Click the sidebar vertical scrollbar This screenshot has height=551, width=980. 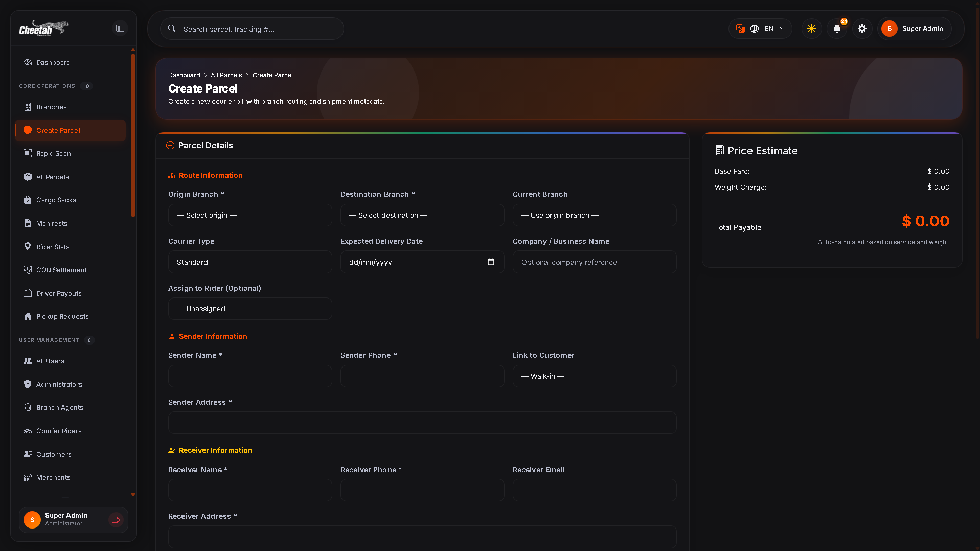[133, 135]
